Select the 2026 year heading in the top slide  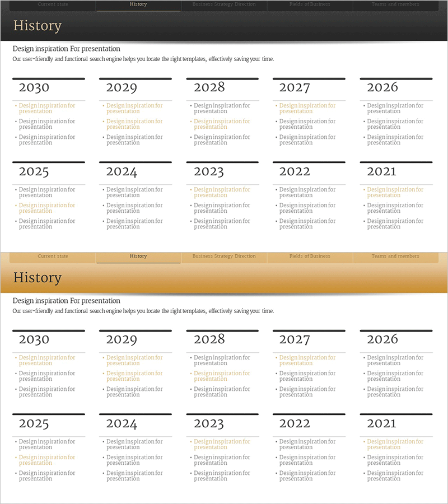(382, 87)
